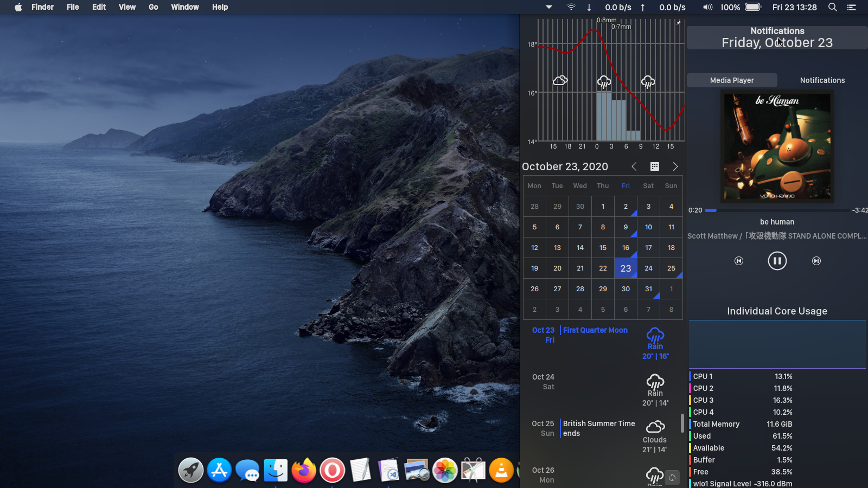Screen dimensions: 868x488
Task: Launch VLC media player from dock
Action: point(501,470)
